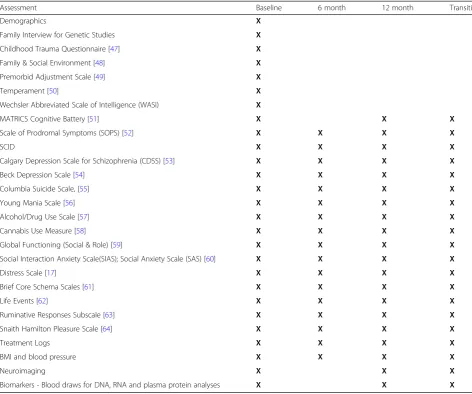472x394 pixels.
Task: Select 12 month X mark in MATRICS row
Action: [x=384, y=119]
